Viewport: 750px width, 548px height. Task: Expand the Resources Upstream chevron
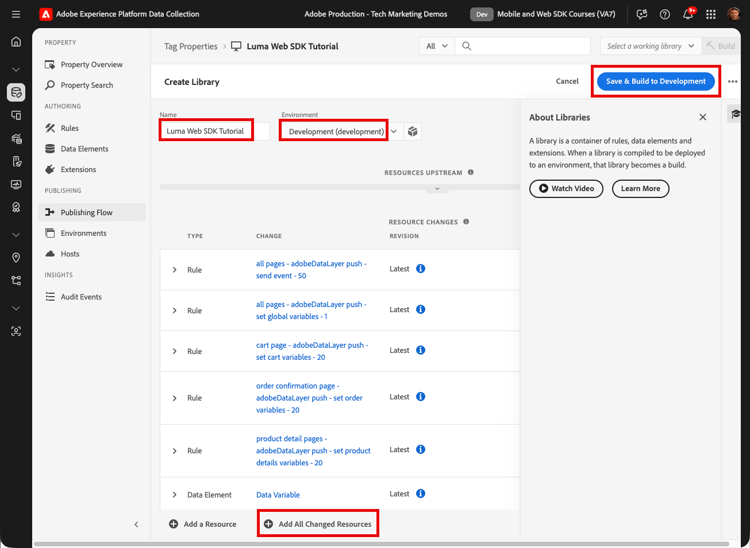tap(437, 189)
